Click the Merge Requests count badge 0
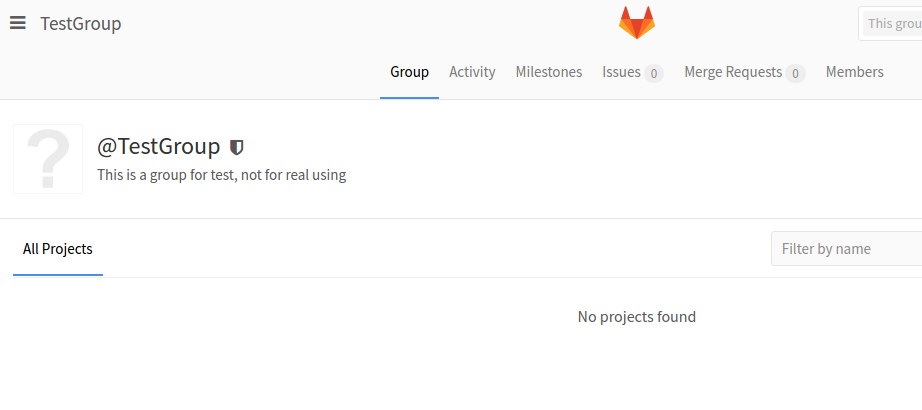922x410 pixels. tap(795, 74)
